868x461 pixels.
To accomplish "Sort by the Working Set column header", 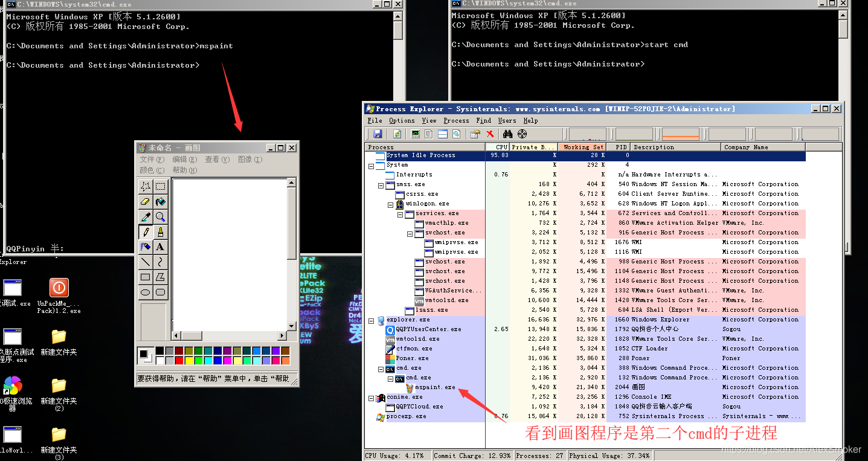I will 582,147.
